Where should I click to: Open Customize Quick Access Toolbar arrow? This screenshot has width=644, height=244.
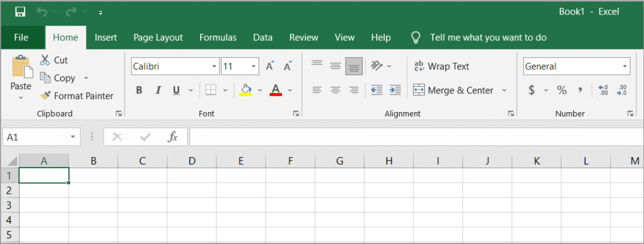coord(101,13)
